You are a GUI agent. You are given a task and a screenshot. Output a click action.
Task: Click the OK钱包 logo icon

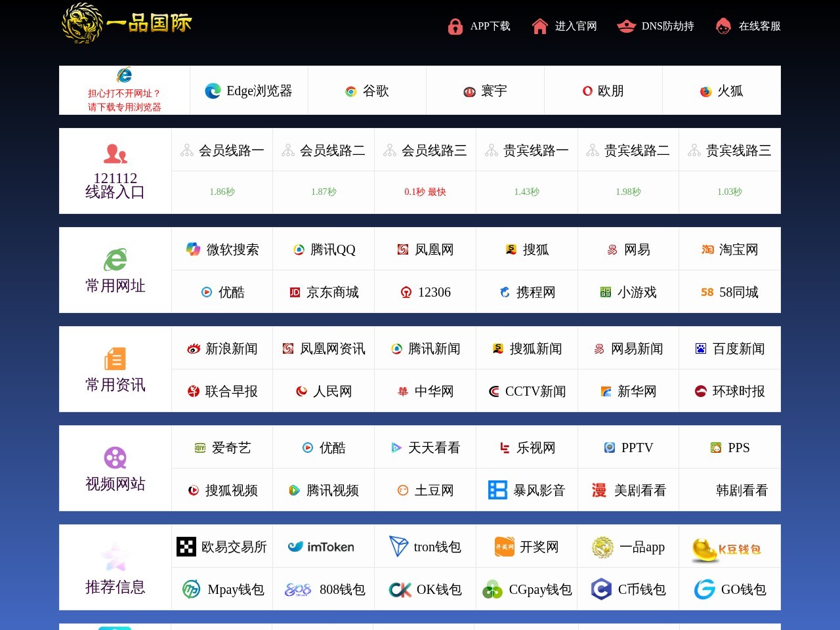[x=400, y=590]
